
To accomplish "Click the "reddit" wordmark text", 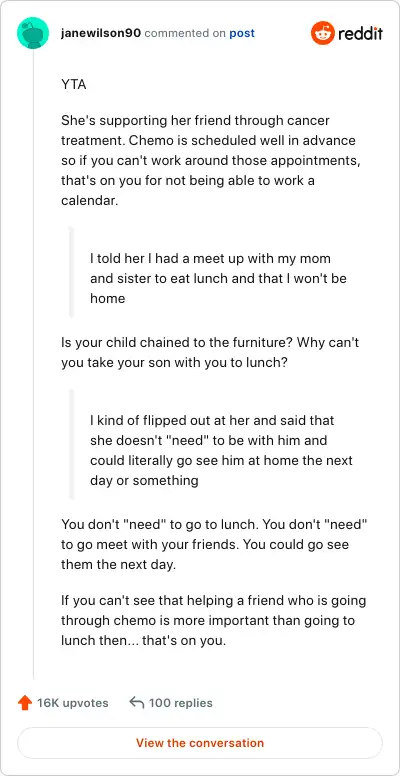I will coord(360,34).
